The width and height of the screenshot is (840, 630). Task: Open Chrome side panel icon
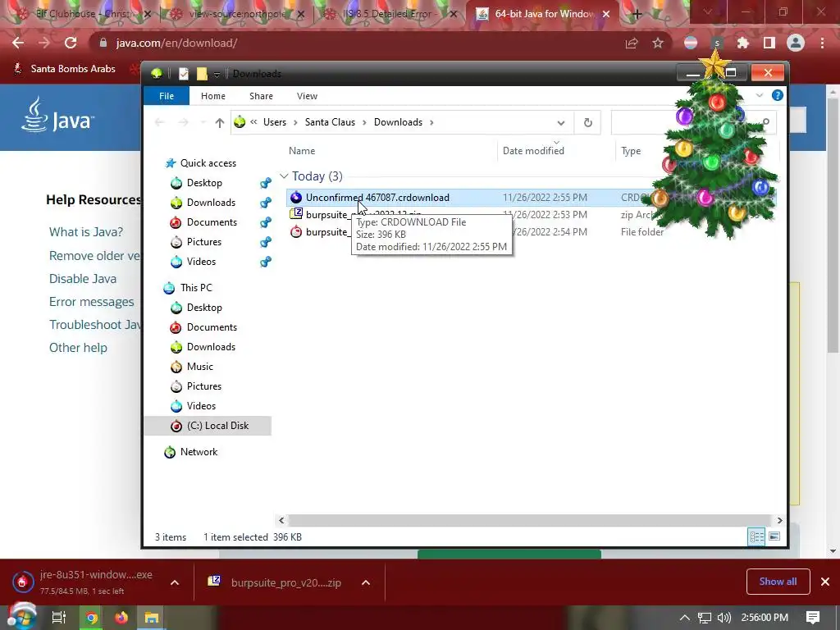pyautogui.click(x=769, y=43)
